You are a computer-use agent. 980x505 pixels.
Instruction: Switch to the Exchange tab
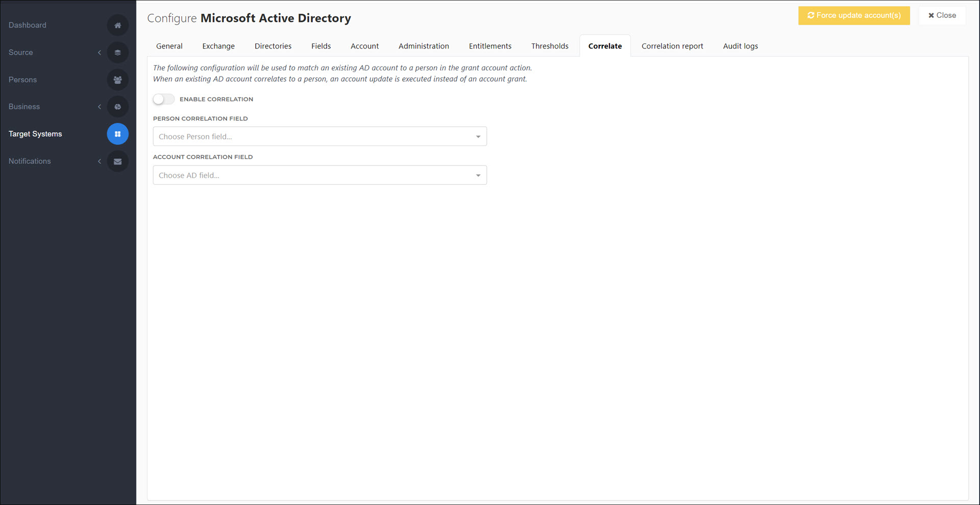click(x=218, y=46)
